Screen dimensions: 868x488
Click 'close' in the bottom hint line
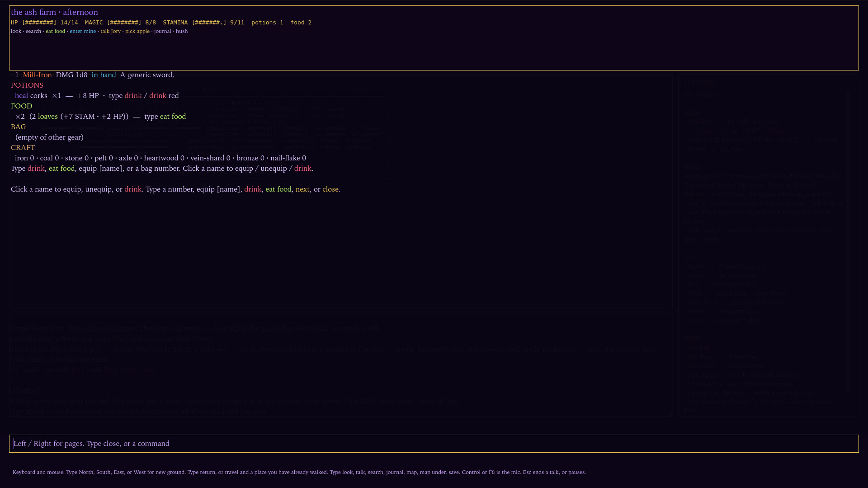[330, 189]
